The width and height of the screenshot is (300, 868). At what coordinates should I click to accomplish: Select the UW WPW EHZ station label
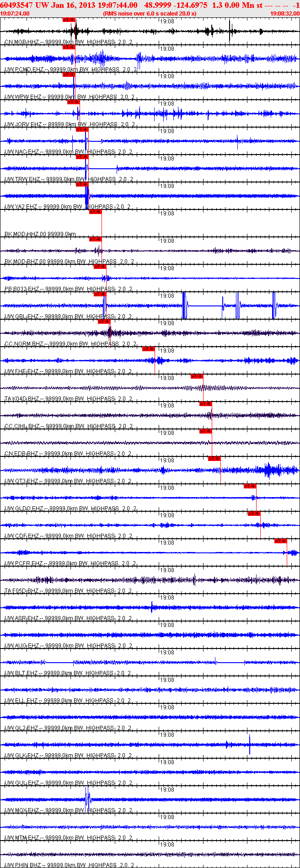69,97
